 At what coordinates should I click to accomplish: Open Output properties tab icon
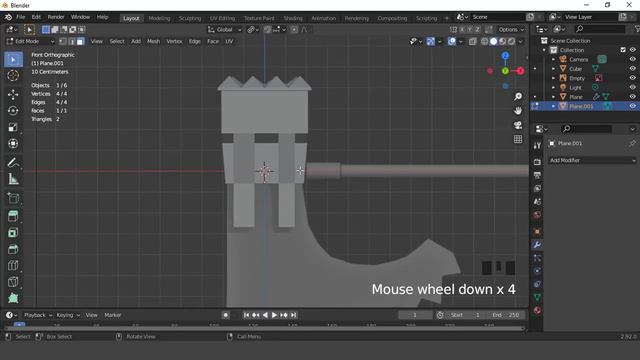click(537, 176)
